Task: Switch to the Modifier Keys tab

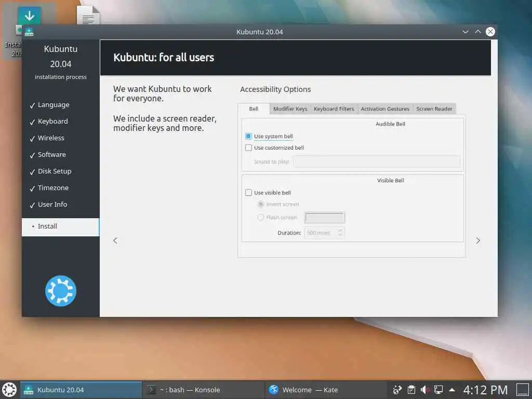Action: point(290,109)
